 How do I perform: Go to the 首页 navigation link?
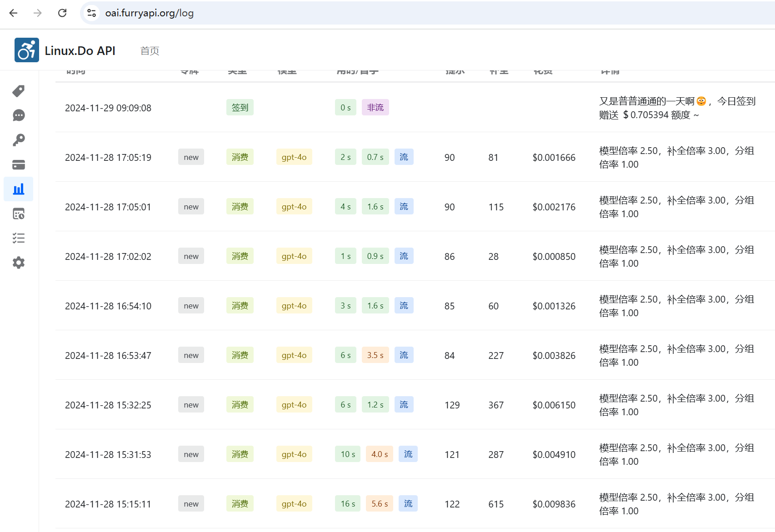[x=150, y=51]
